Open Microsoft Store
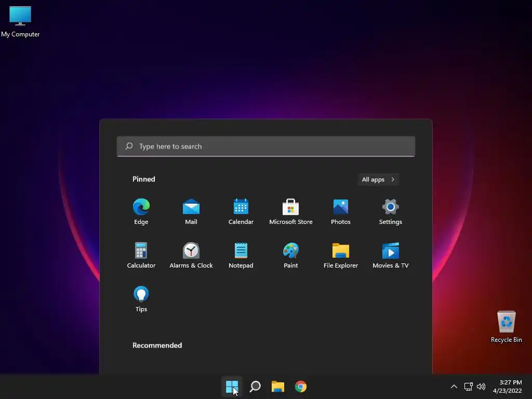This screenshot has width=532, height=399. click(291, 212)
